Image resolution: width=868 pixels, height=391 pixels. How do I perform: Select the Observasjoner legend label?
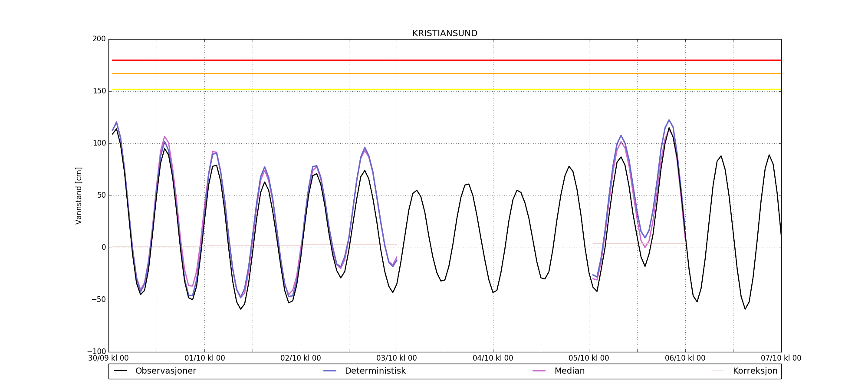click(x=165, y=371)
